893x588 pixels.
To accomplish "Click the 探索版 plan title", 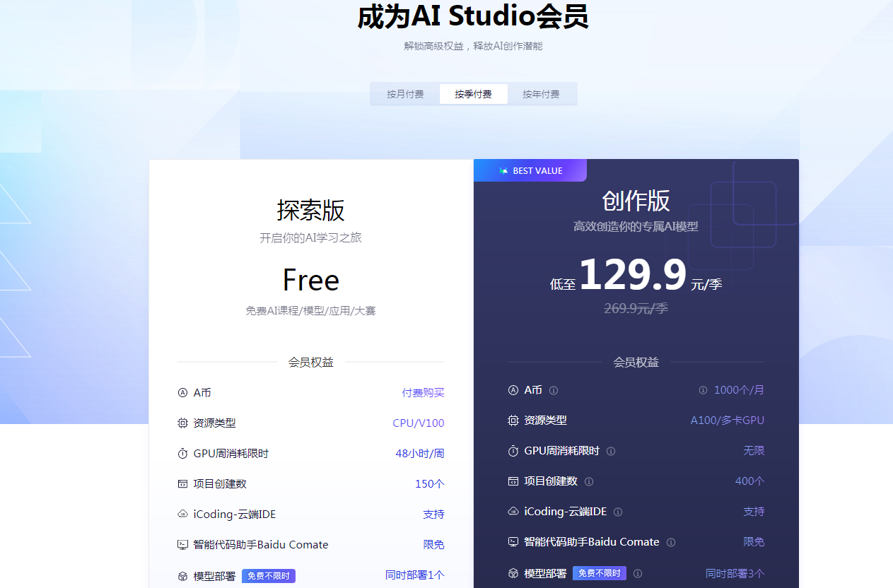I will (x=311, y=211).
